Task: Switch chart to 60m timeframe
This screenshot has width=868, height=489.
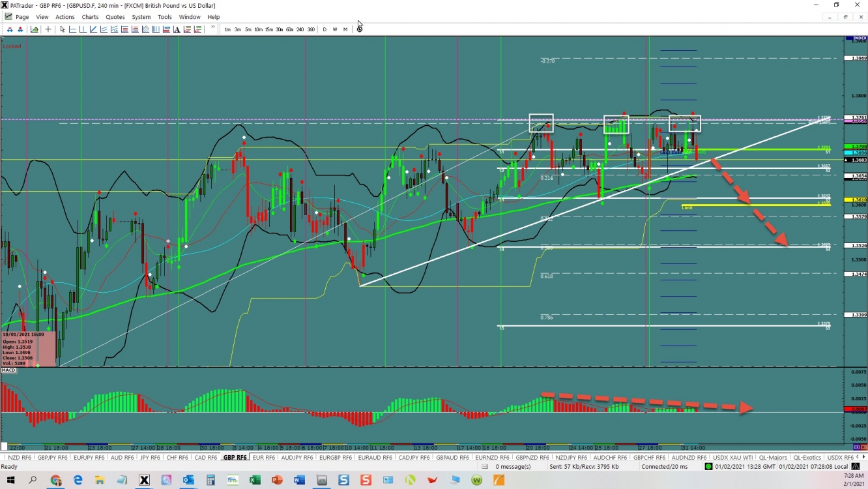Action: [x=290, y=29]
